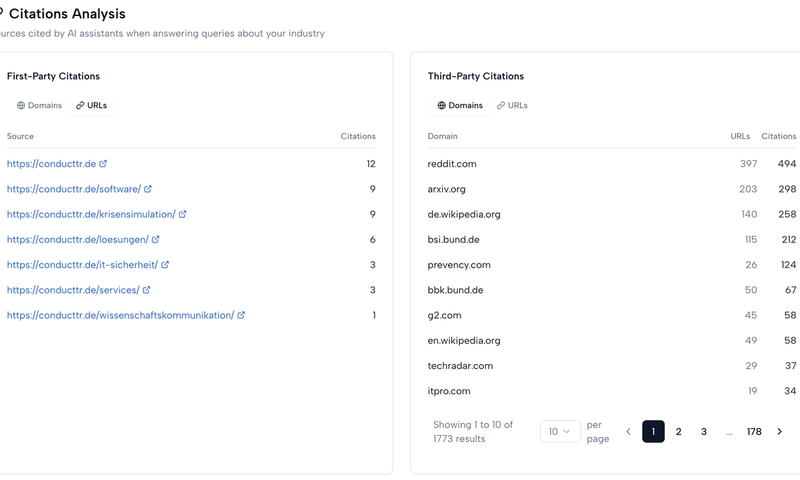Screen dimensions: 800x480
Task: Switch First-Party Citations to Domains tab
Action: click(x=39, y=106)
